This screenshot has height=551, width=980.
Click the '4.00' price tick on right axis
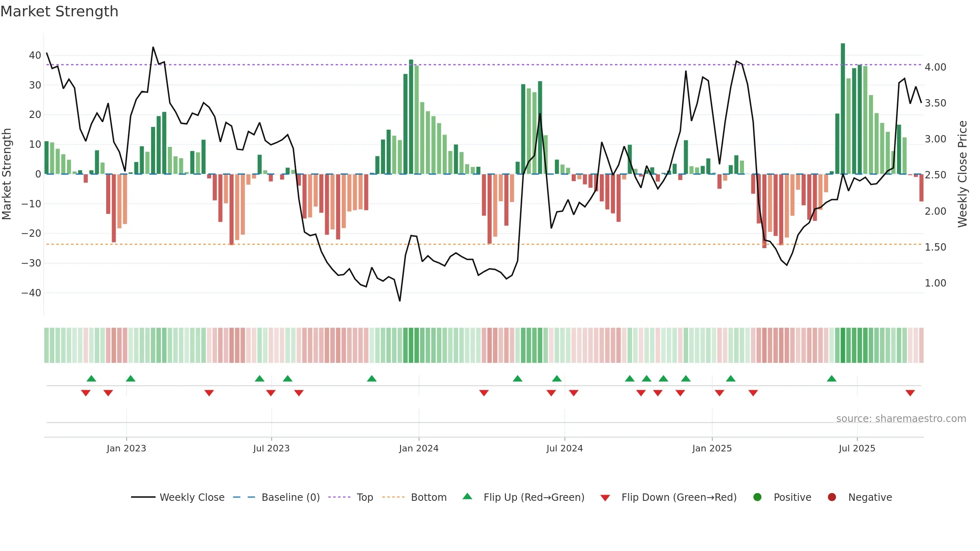click(935, 67)
